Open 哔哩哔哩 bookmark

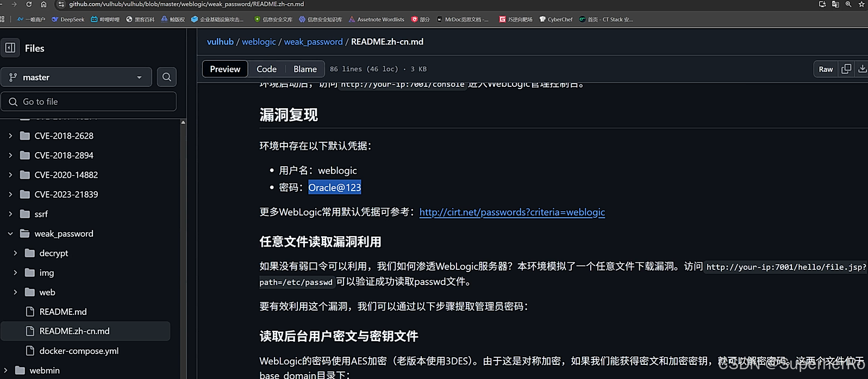[105, 20]
